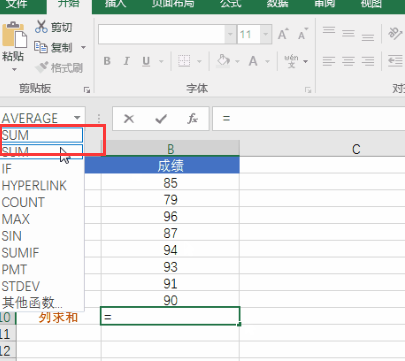Click the Font Color A button
This screenshot has height=361, width=405.
[253, 61]
